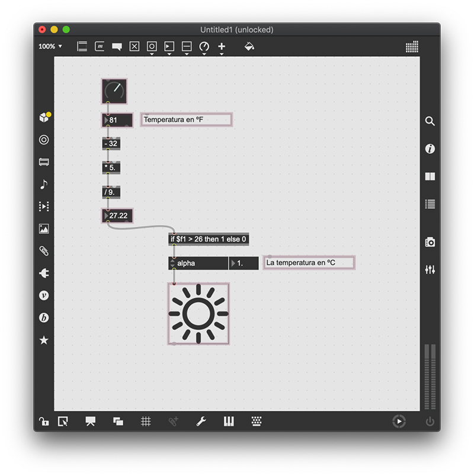The width and height of the screenshot is (474, 476).
Task: Select the float box showing 27.22
Action: coord(117,216)
